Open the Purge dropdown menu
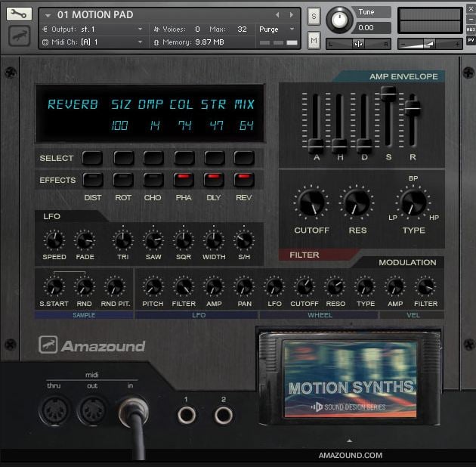 [x=277, y=29]
